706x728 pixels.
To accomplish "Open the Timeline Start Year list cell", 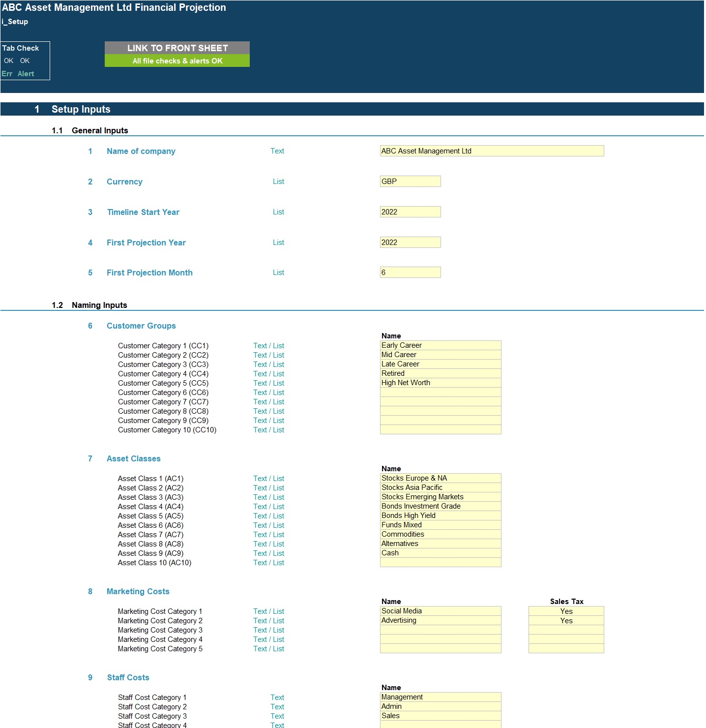I will [x=411, y=212].
